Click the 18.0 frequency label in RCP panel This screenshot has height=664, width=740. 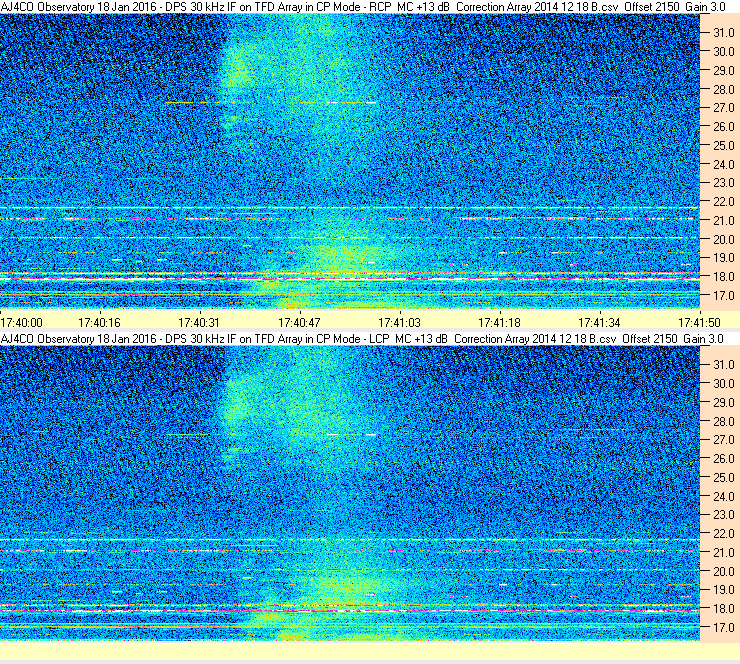(x=723, y=277)
